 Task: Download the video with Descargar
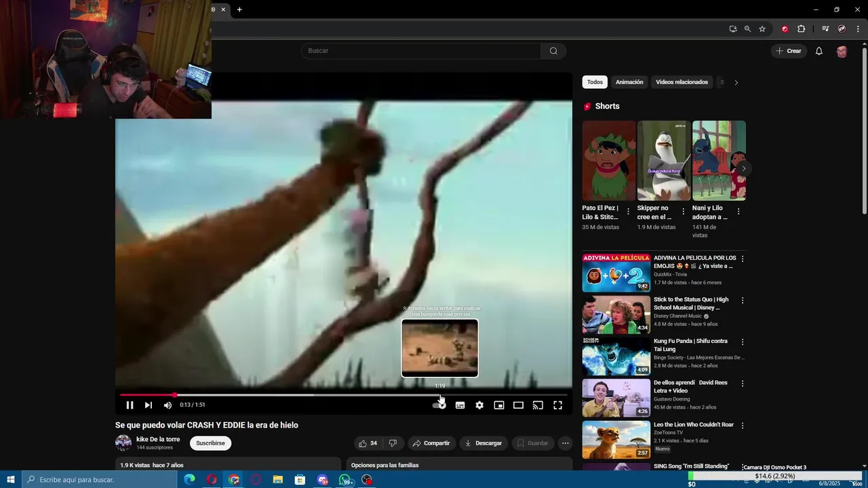[484, 443]
